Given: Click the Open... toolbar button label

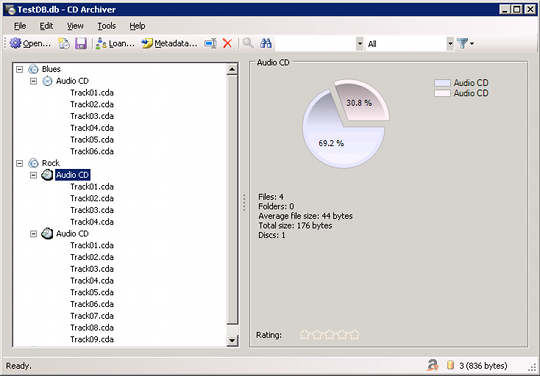Looking at the screenshot, I should (x=37, y=44).
